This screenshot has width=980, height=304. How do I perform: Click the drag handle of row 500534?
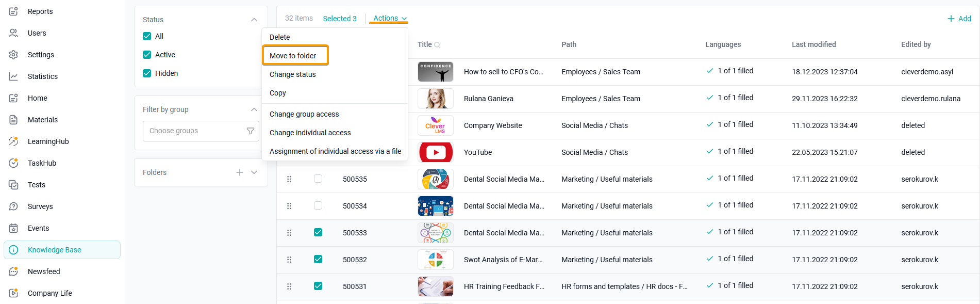coord(289,206)
